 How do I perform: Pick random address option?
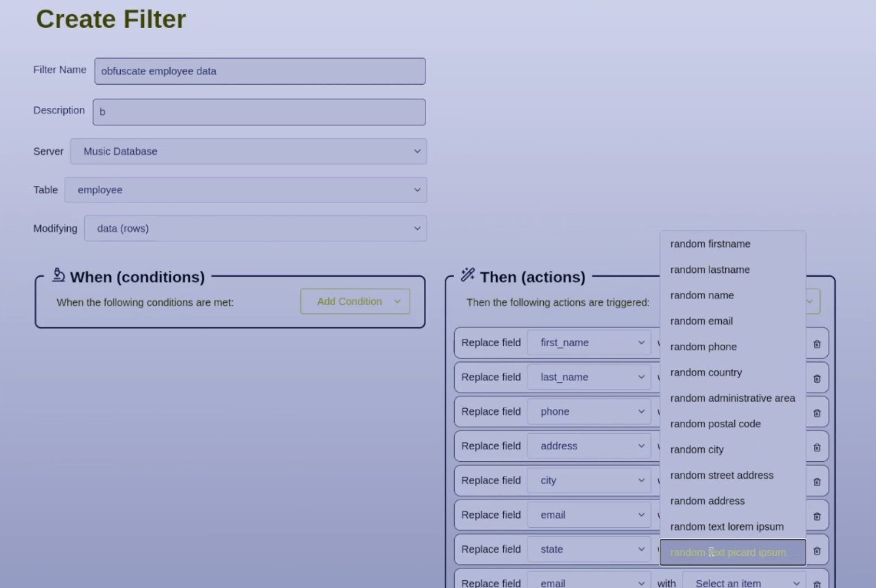pyautogui.click(x=733, y=501)
